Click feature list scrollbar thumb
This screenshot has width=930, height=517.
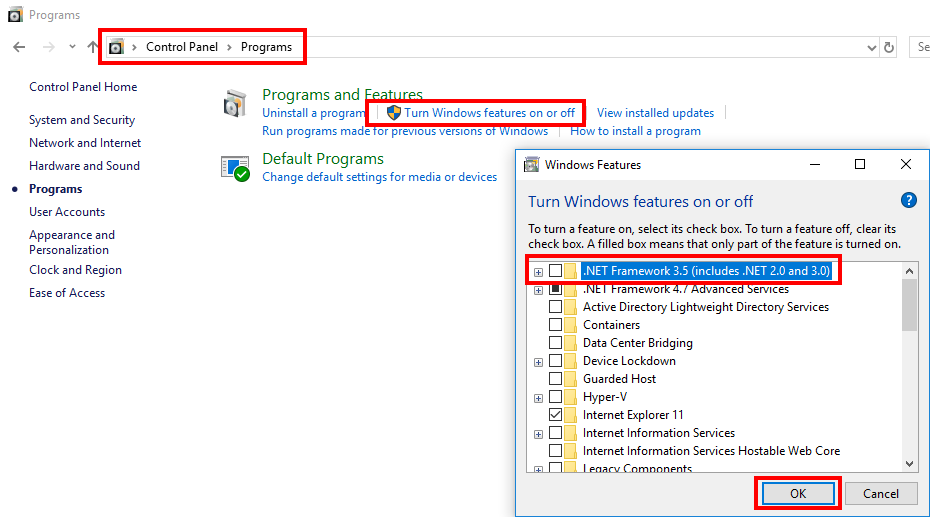point(909,305)
